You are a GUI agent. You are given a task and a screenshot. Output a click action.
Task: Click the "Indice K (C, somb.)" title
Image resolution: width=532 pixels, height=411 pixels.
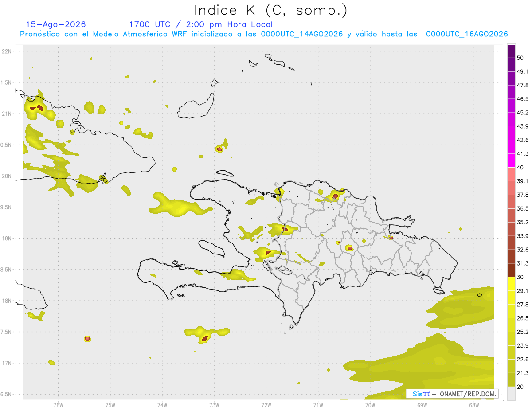270,11
